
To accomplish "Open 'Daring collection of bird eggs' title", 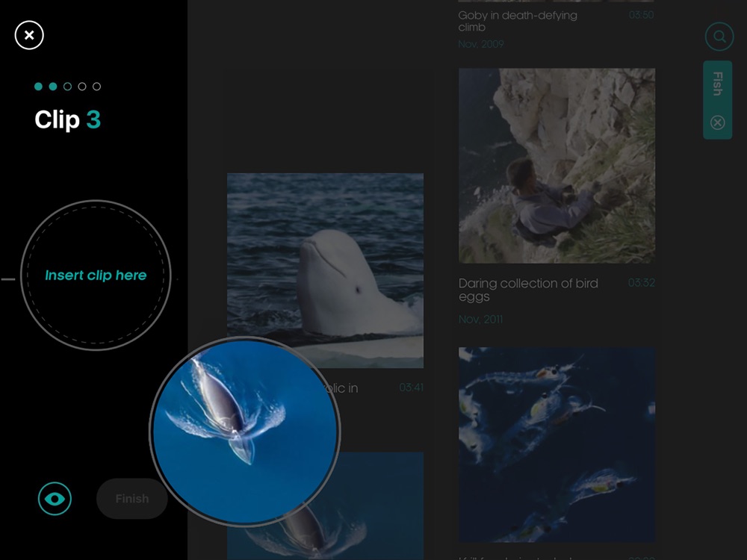I will 528,290.
